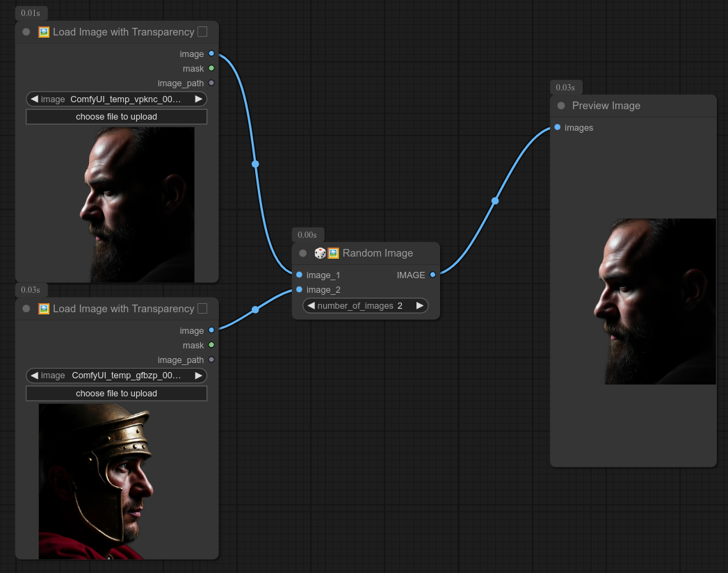The image size is (728, 573).
Task: Toggle the title checkbox on the gfbzp Load Image node
Action: pos(202,309)
